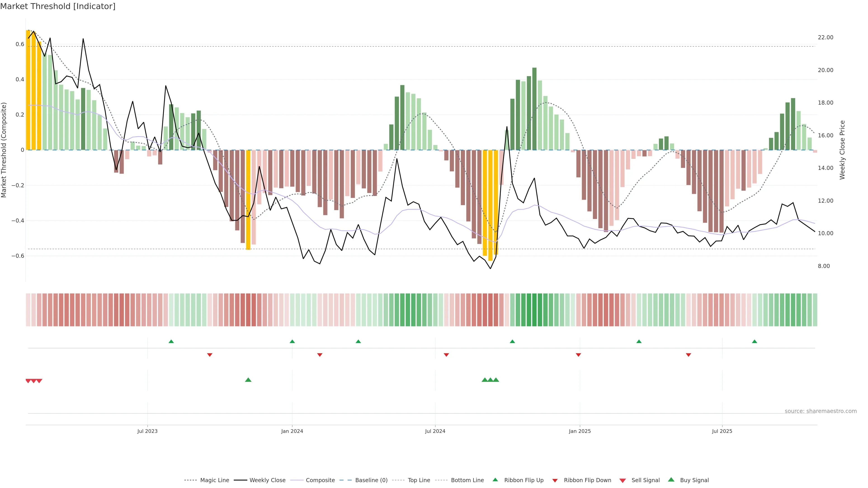Click the Market Threshold [Indicator] chart title
This screenshot has height=488, width=868.
point(58,6)
